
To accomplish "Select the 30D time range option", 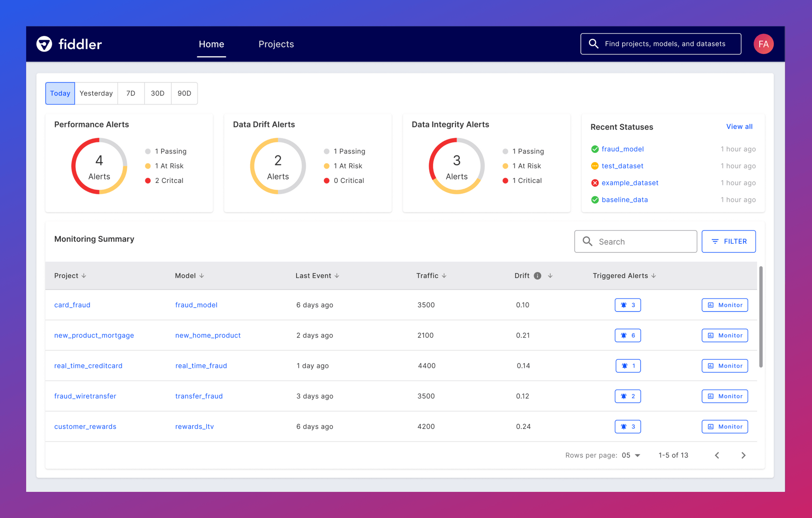I will coord(158,93).
